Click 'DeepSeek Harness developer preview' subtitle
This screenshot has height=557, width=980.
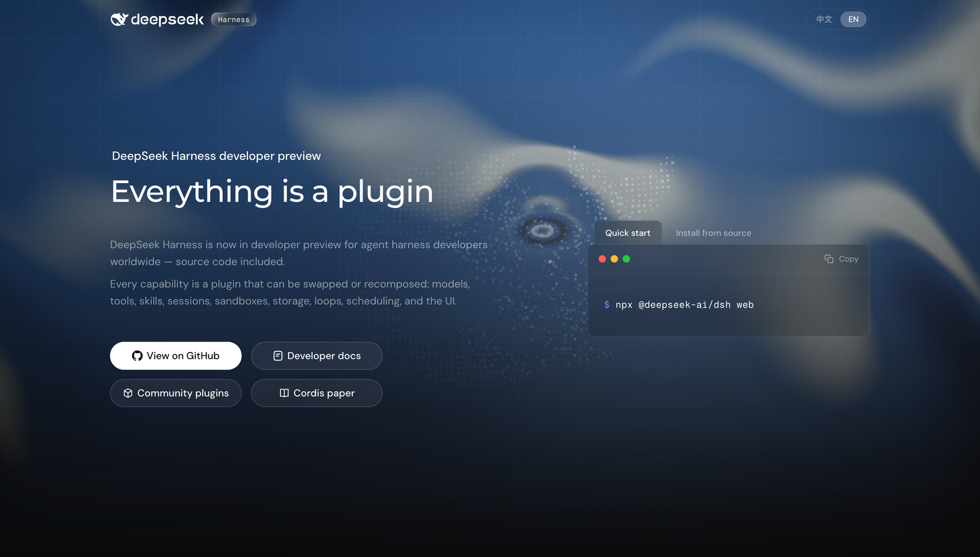pyautogui.click(x=216, y=156)
